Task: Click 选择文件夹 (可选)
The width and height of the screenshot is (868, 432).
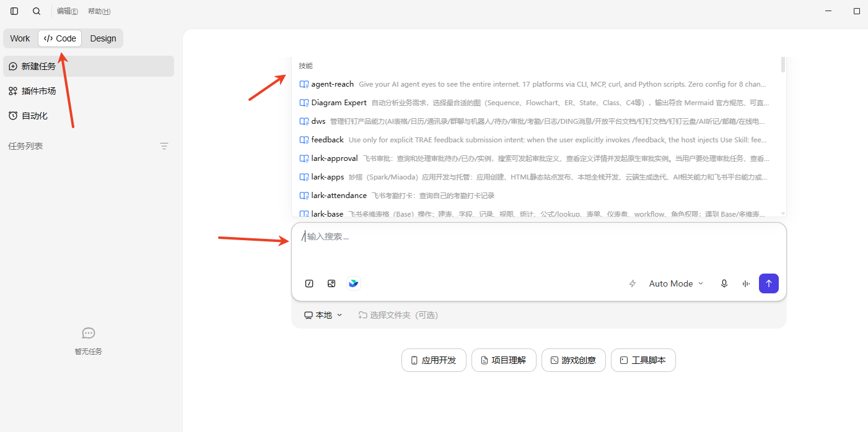Action: coord(398,315)
